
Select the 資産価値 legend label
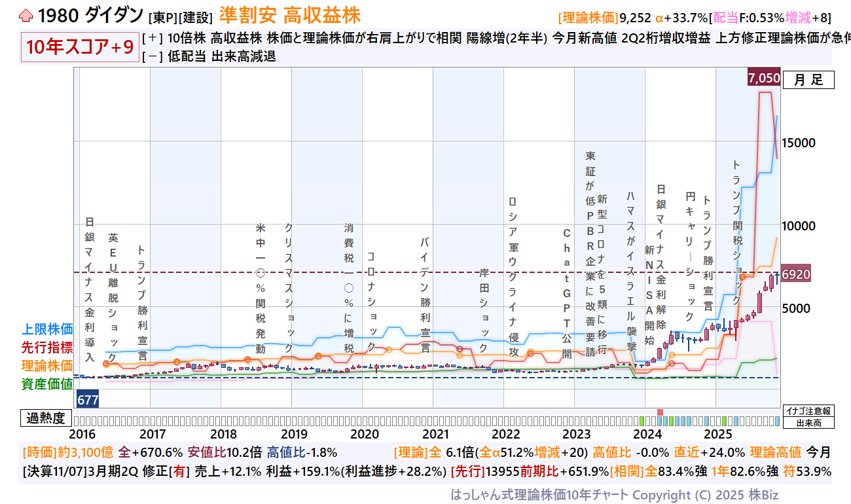(47, 384)
